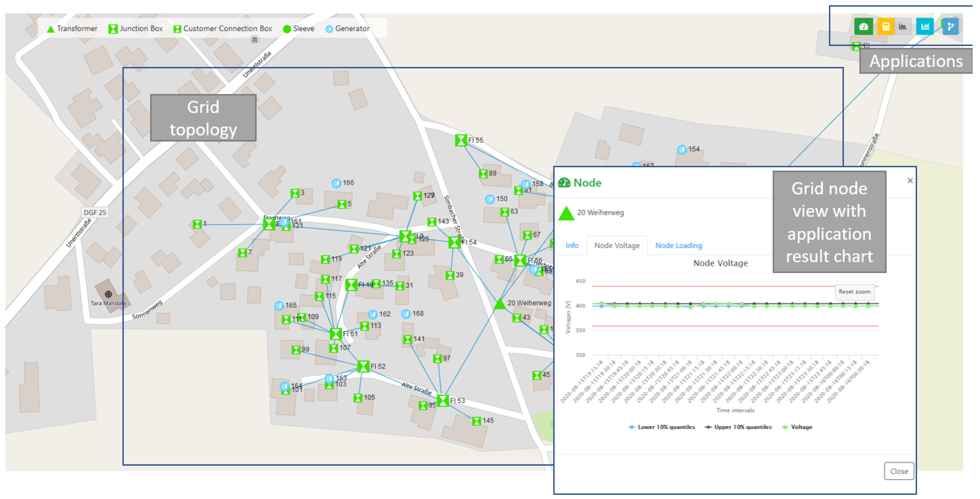Click the yellow calculator application icon
This screenshot has width=980, height=499.
point(886,27)
